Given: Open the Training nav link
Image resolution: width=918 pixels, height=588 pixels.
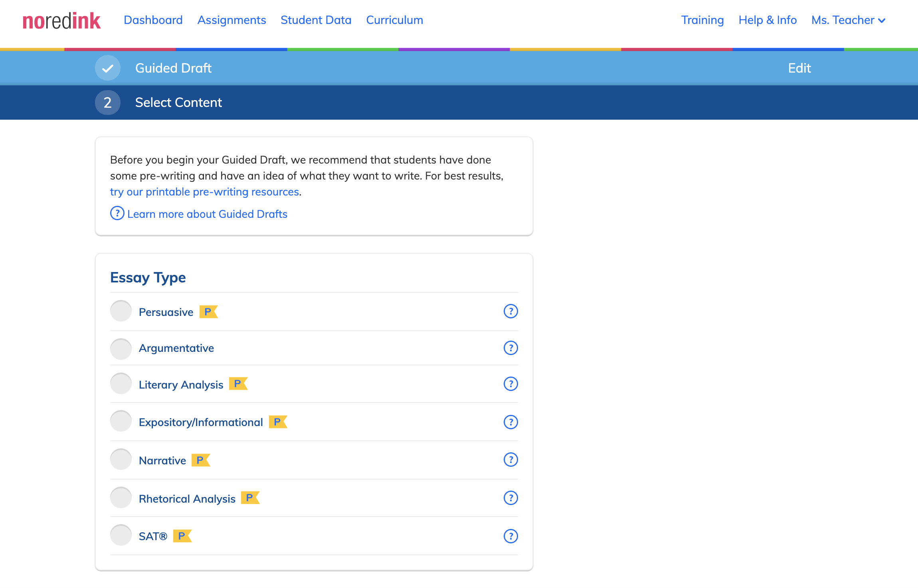Looking at the screenshot, I should [702, 20].
